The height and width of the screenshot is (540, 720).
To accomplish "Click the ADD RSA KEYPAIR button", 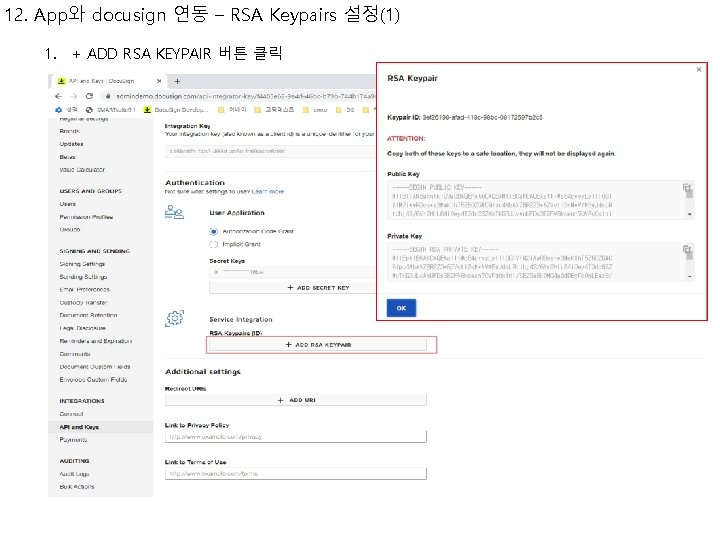I will point(318,344).
